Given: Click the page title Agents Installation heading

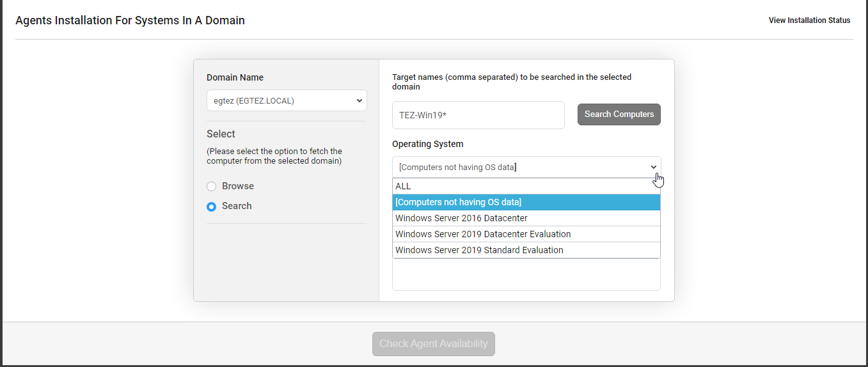Looking at the screenshot, I should coord(130,20).
